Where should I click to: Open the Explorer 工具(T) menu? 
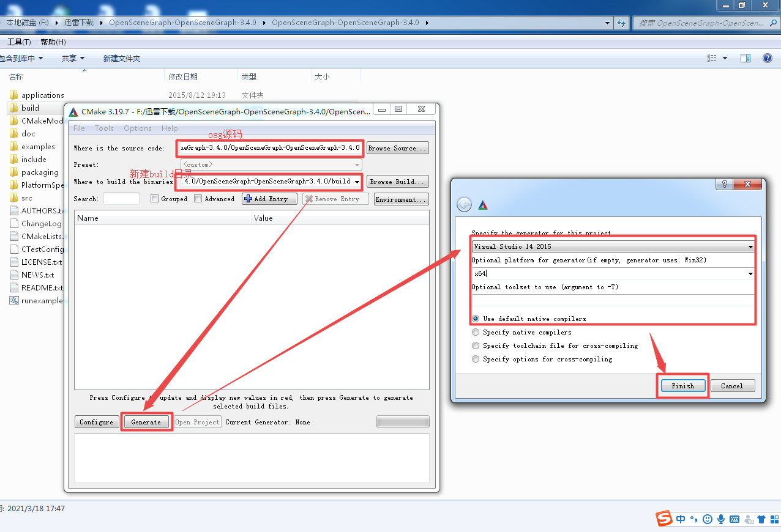19,42
